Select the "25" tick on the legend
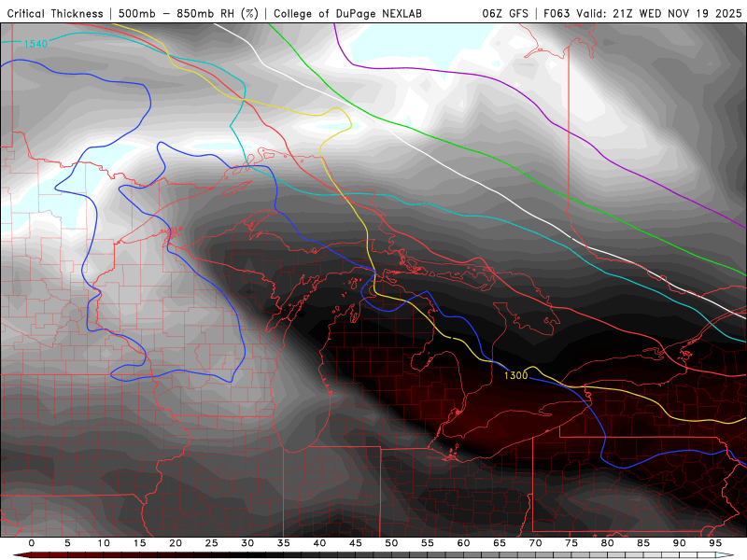Viewport: 747px width, 560px height. (212, 543)
